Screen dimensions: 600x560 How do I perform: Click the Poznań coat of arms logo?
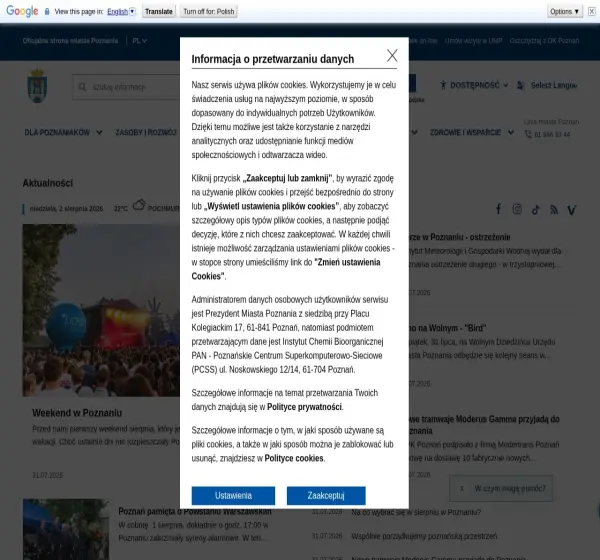click(x=37, y=86)
